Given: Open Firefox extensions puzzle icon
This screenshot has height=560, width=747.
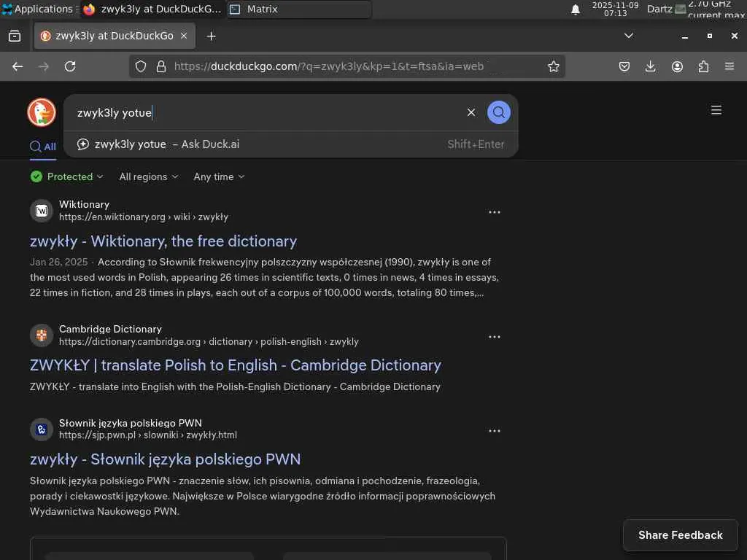Looking at the screenshot, I should point(703,66).
